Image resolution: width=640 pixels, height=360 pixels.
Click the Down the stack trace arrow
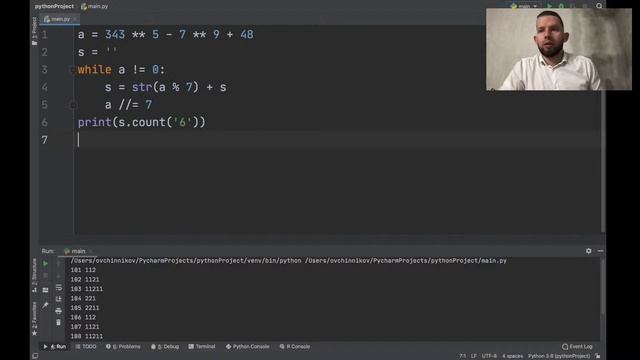coord(58,276)
